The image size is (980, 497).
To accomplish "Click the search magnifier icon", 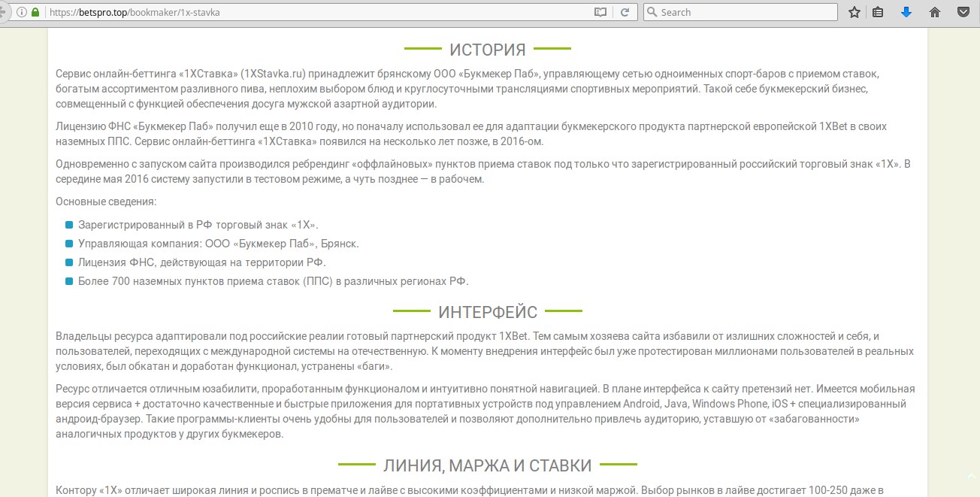I will point(652,12).
